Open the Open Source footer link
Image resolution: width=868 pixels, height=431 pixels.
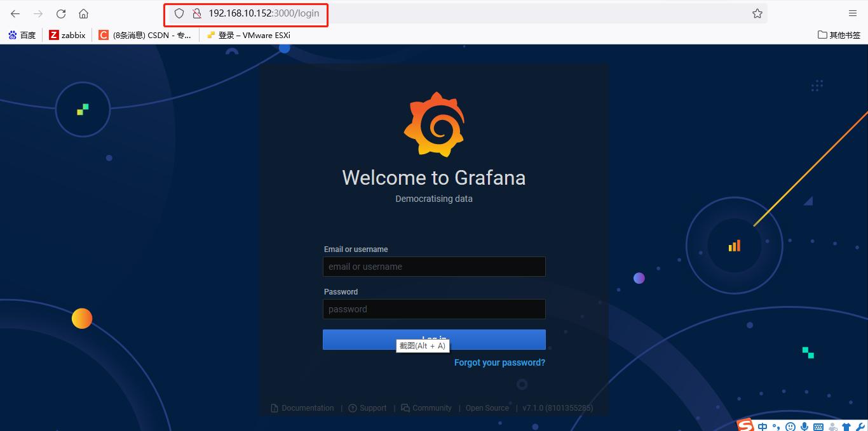click(487, 408)
